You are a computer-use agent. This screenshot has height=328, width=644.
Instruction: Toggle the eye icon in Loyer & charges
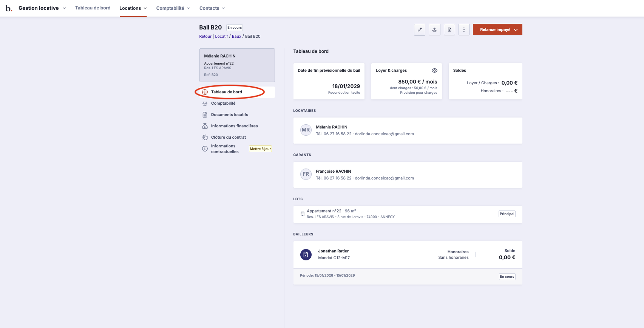(434, 71)
